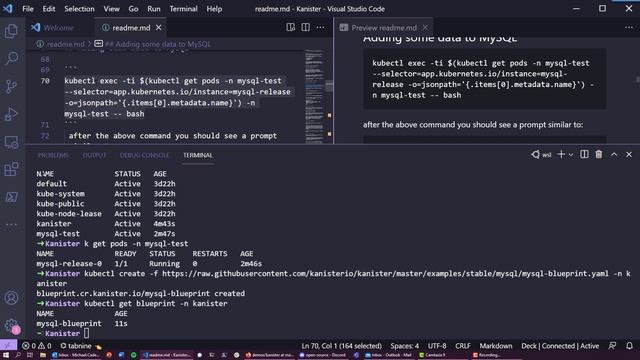The width and height of the screenshot is (640, 360).
Task: Open the View menu
Action: click(111, 9)
